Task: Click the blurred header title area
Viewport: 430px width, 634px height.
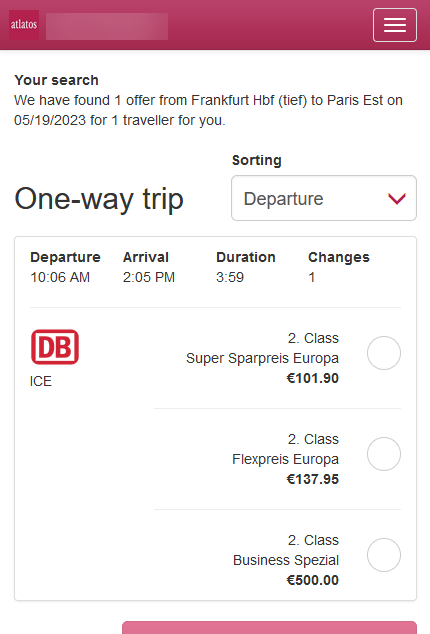Action: point(107,26)
